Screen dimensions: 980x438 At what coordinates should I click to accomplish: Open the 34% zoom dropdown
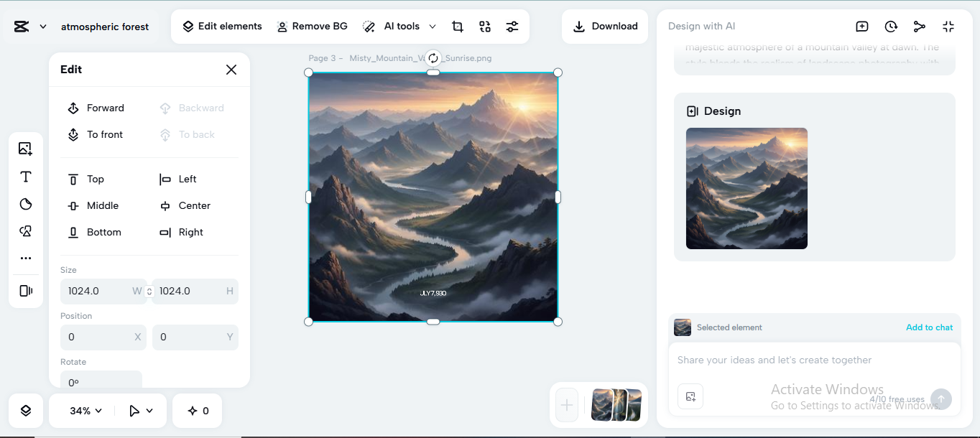85,411
